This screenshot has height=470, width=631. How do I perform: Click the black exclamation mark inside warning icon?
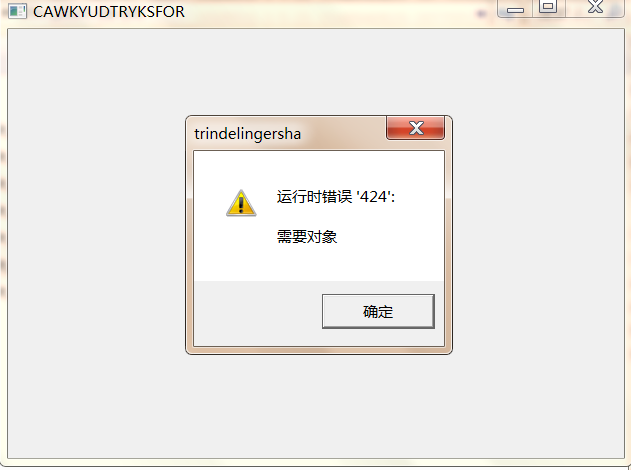(x=241, y=205)
